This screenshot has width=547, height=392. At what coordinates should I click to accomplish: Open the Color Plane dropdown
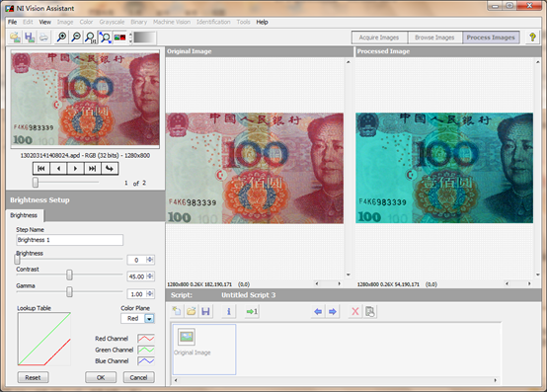point(149,318)
